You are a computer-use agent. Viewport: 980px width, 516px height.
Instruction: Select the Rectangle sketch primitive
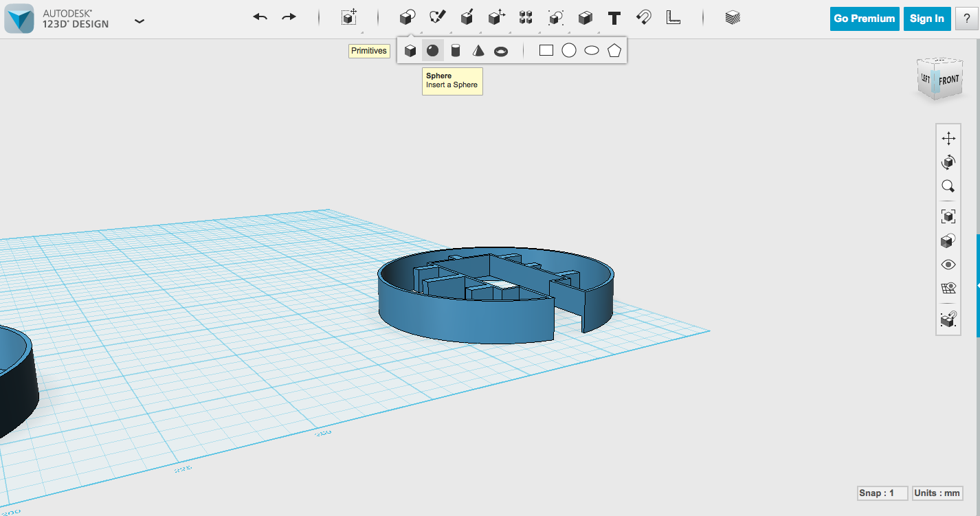[x=546, y=49]
